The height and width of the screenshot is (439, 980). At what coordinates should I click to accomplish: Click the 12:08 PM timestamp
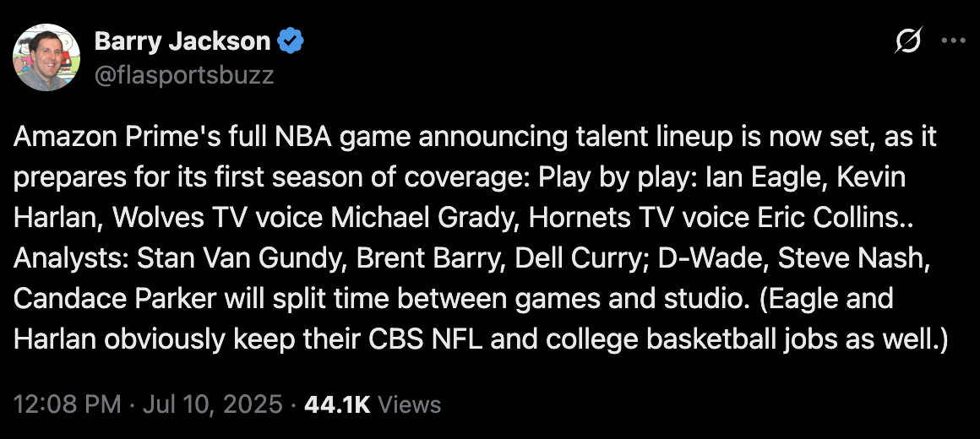[x=67, y=404]
